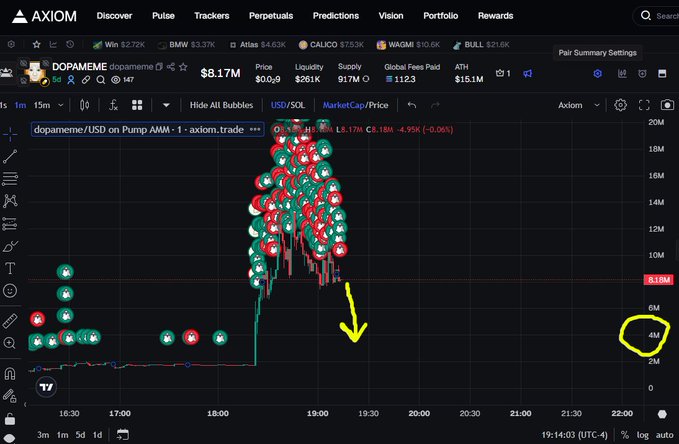Share the DOPAMEME pair
Viewport: 679px width, 444px height.
click(x=171, y=67)
